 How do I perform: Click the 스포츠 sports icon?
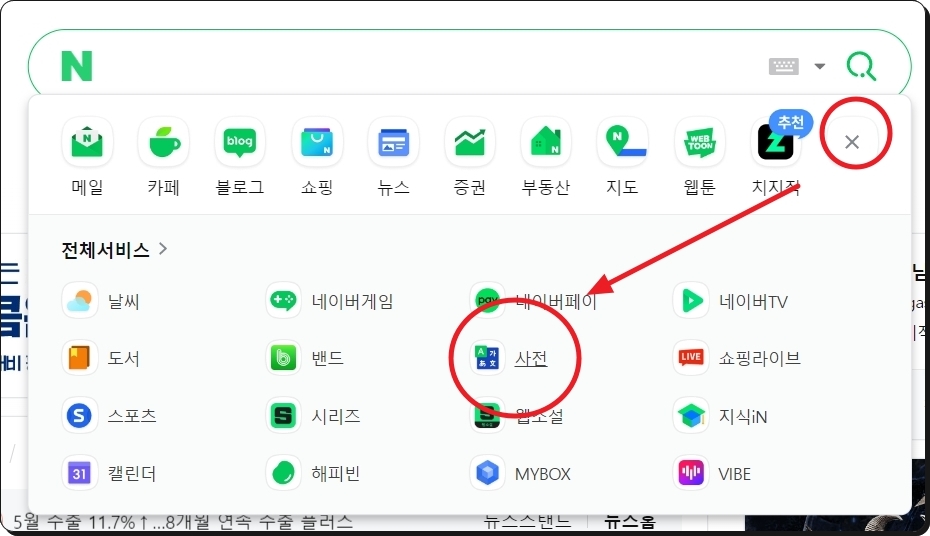point(79,416)
